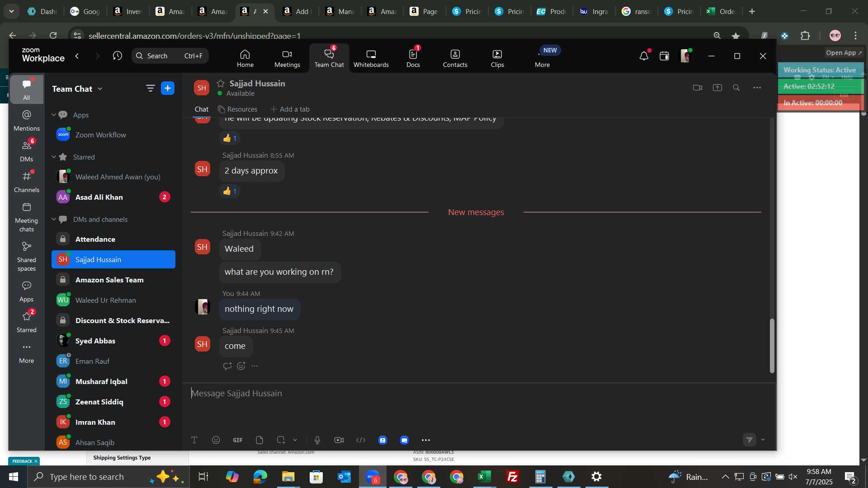Viewport: 868px width, 488px height.
Task: Click the screenshot capture tool
Action: (281, 440)
